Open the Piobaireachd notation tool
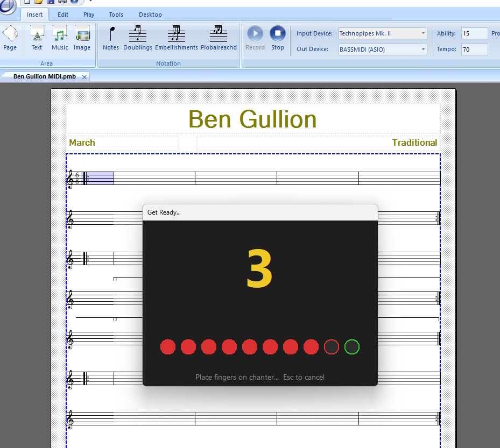Image resolution: width=500 pixels, height=448 pixels. pos(219,38)
